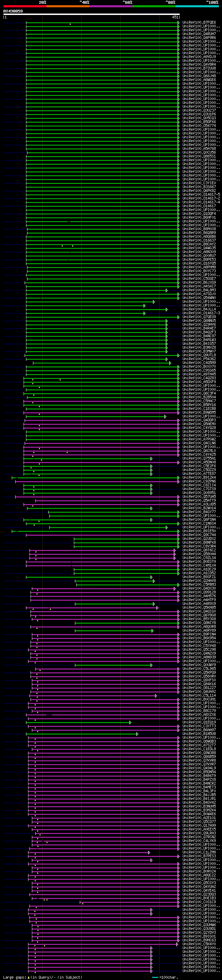The width and height of the screenshot is (222, 980).
Task: Select the UniRef100_A5A768 label
Action: (x=199, y=148)
